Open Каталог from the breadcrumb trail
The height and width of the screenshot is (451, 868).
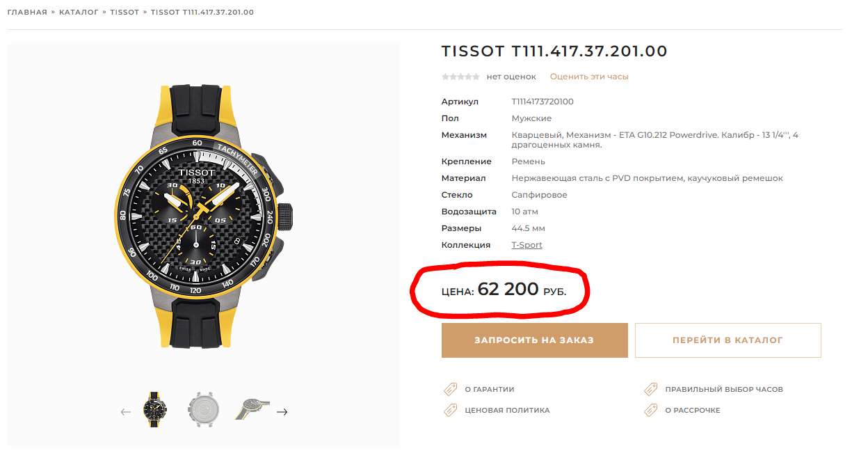point(79,13)
